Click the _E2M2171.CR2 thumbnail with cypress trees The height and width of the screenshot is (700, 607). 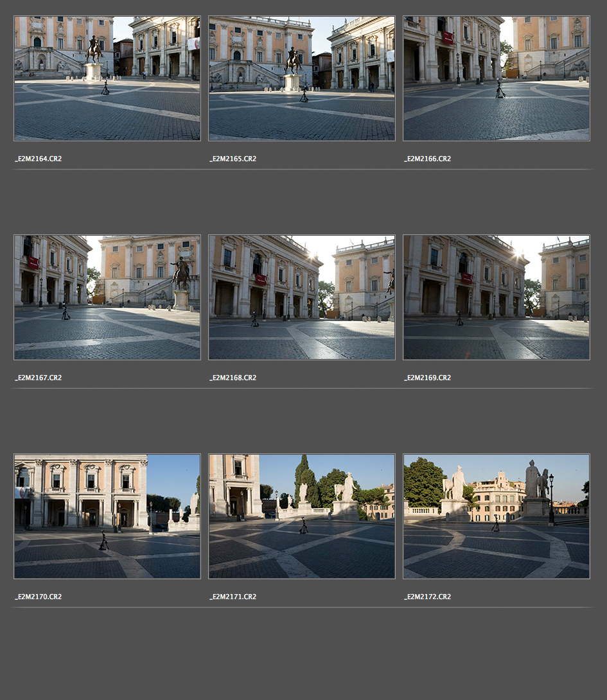coord(302,516)
